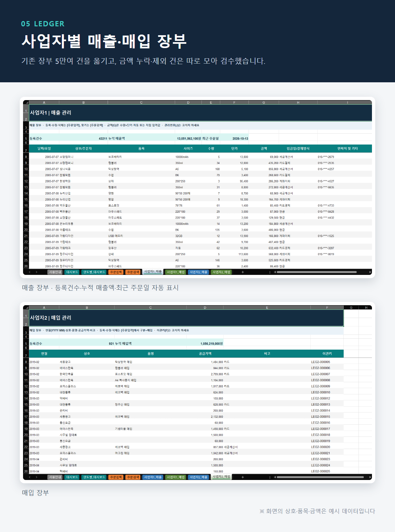Image resolution: width=395 pixels, height=532 pixels.
Task: Click the three-dot tab splitter in 매출 관리 spreadsheet
Action: point(270,272)
